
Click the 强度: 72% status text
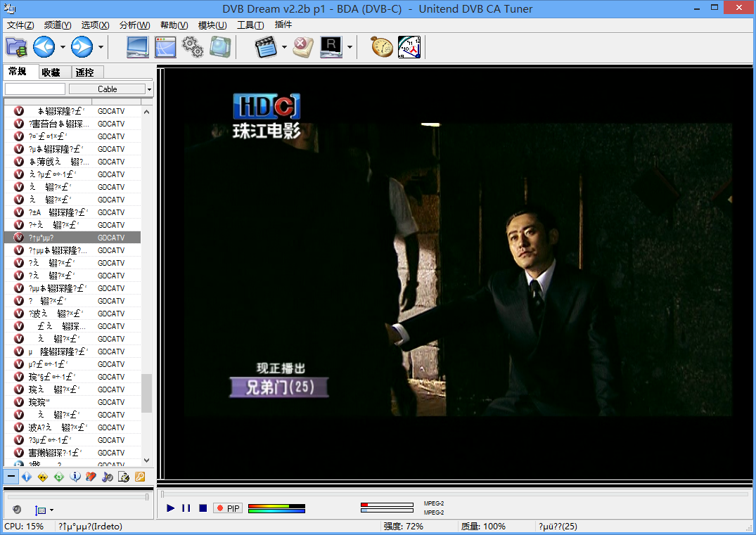[404, 527]
